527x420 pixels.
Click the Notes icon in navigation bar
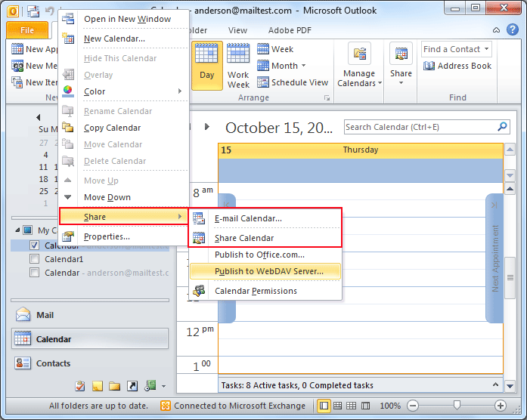click(x=97, y=386)
